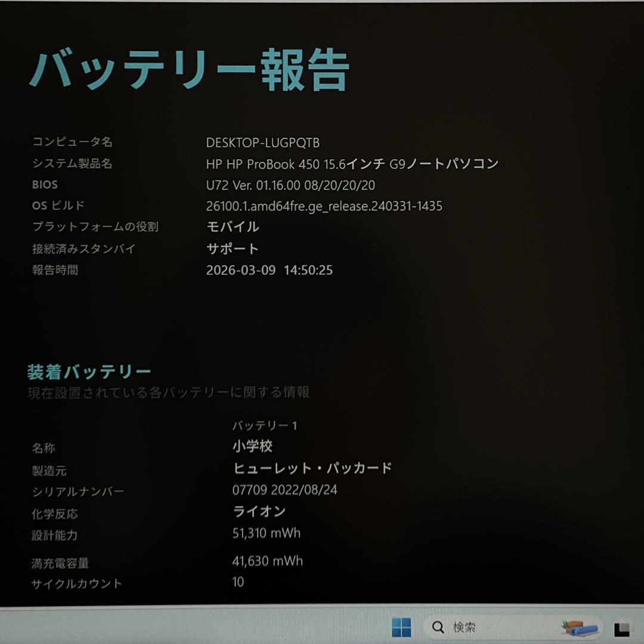Select the title バッテリー報告
The height and width of the screenshot is (644, 644).
pos(190,69)
